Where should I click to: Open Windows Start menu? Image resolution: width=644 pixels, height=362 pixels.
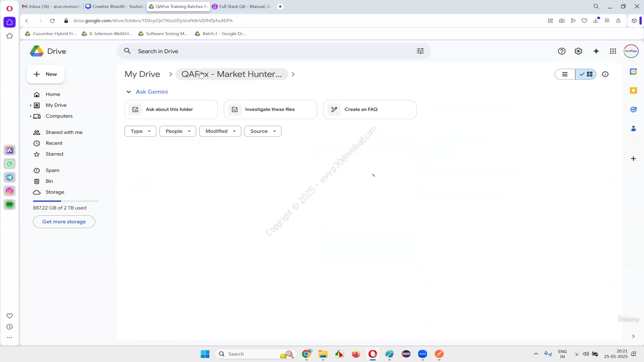pyautogui.click(x=205, y=354)
